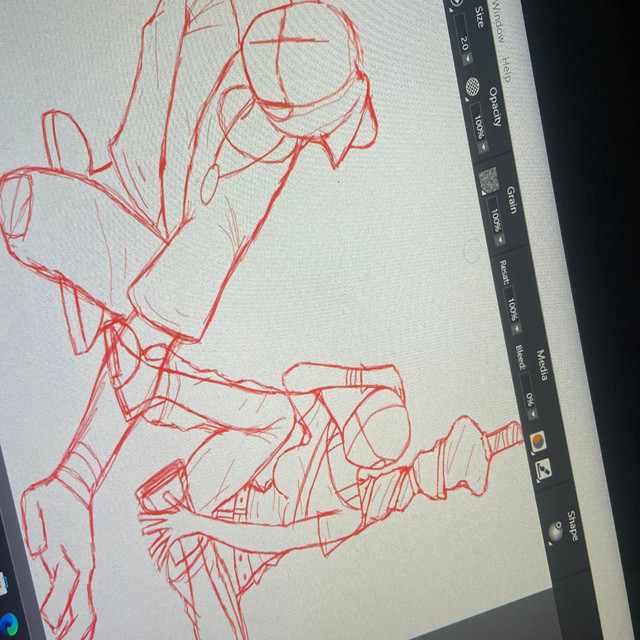640x640 pixels.
Task: Launch Microsoft Edge from the taskbar
Action: click(10, 625)
